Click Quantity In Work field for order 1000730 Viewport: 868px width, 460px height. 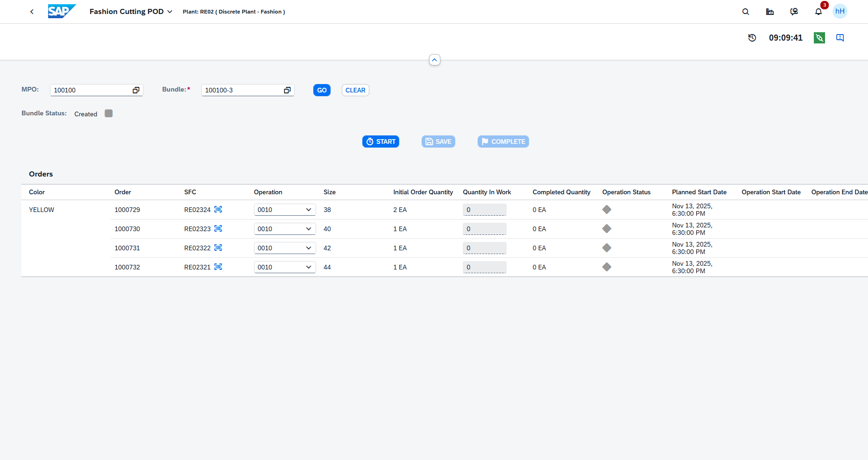click(484, 229)
